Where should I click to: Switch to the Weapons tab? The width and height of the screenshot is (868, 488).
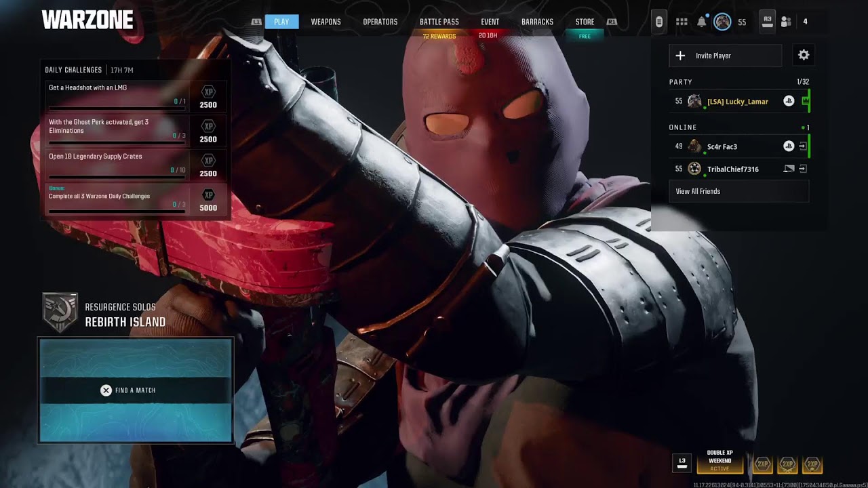coord(325,22)
